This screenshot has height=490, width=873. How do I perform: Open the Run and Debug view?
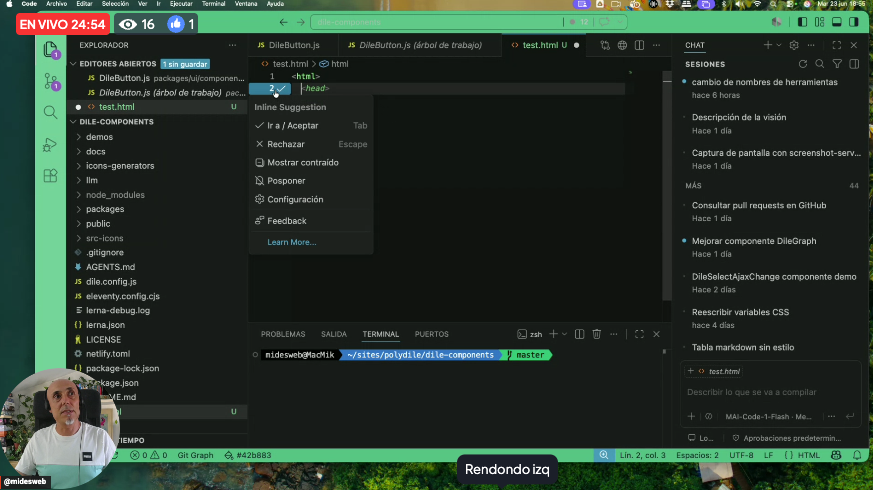click(x=51, y=144)
